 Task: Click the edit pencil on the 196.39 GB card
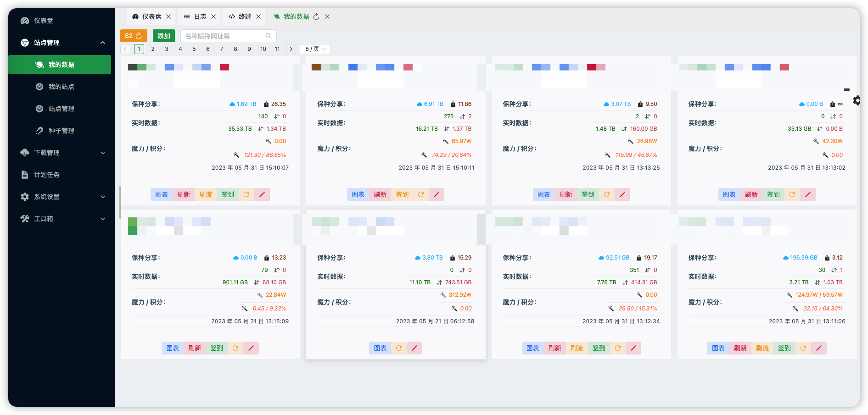point(819,348)
